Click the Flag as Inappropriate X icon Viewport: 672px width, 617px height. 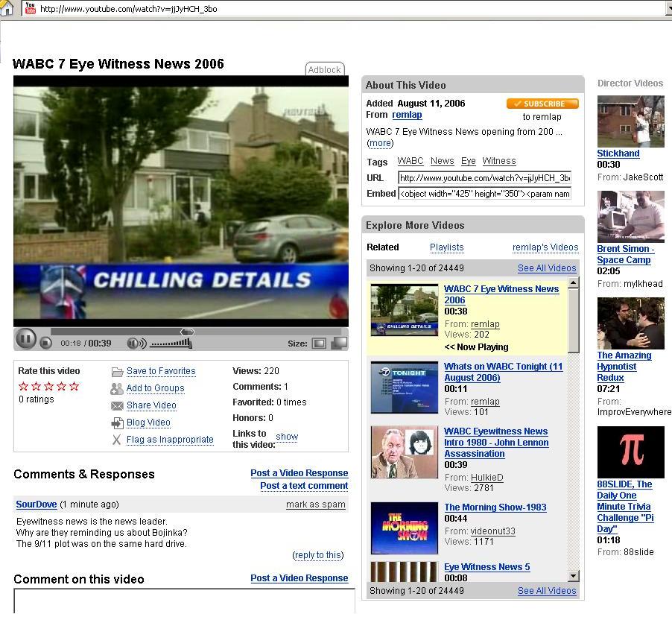pyautogui.click(x=117, y=440)
